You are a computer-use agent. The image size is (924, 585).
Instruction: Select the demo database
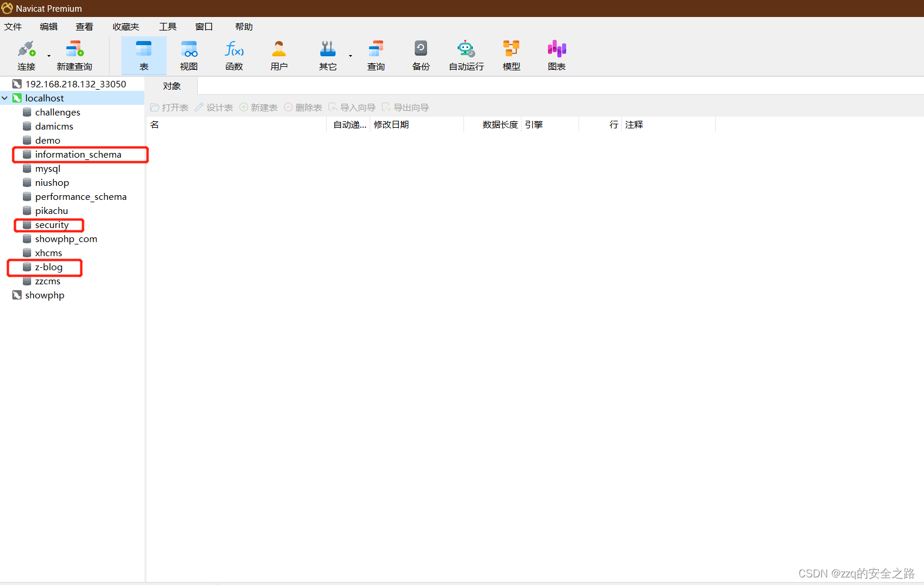48,140
